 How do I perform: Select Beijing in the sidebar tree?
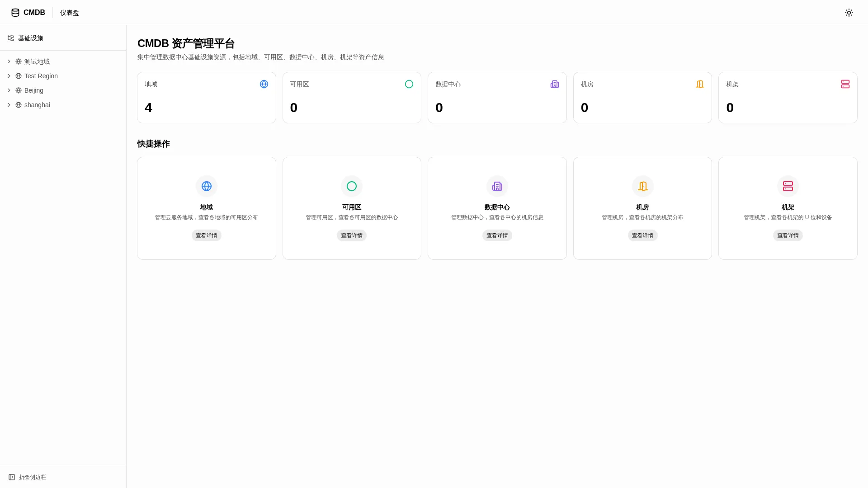tap(34, 90)
